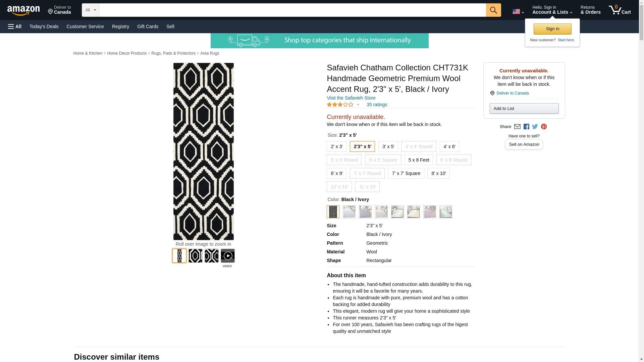
Task: Open the search category All dropdown
Action: (x=90, y=10)
